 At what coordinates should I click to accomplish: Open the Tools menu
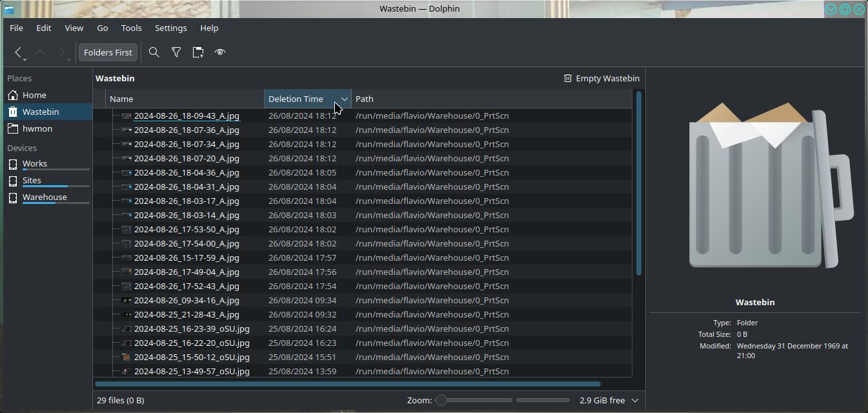[131, 28]
